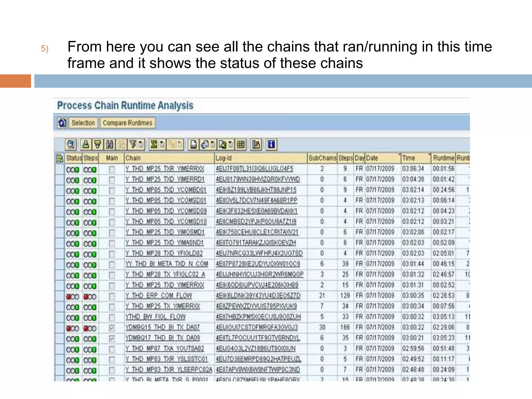Click the Log-Id column header
The image size is (532, 399).
pos(261,158)
